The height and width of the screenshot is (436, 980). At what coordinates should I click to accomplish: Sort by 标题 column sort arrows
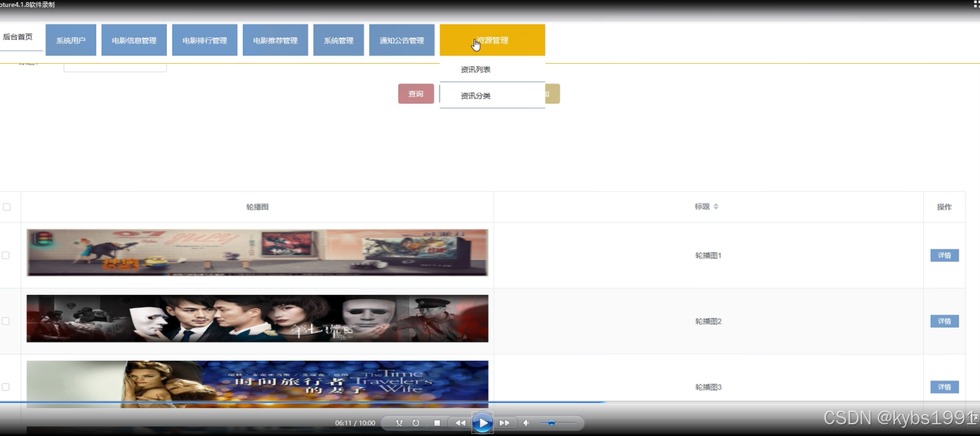(x=716, y=206)
